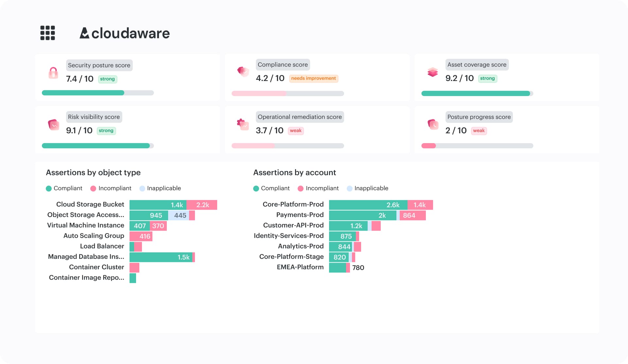This screenshot has height=364, width=628.
Task: Click the Posture progress clock icon
Action: [x=433, y=125]
